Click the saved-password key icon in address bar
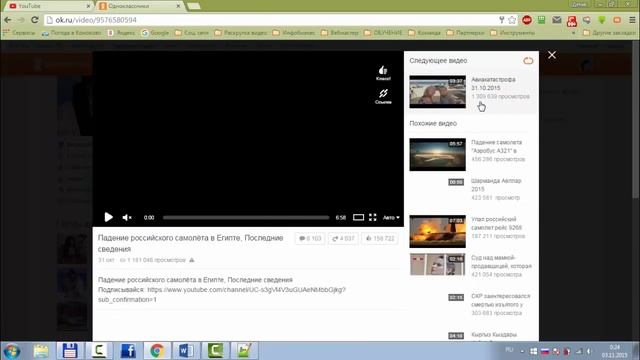The width and height of the screenshot is (640, 360). pos(501,20)
